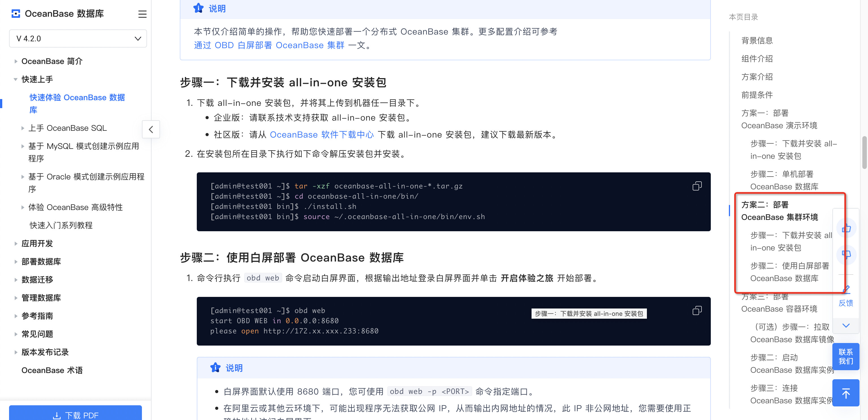Jump to 背景信息 in page contents
This screenshot has width=868, height=420.
pyautogui.click(x=757, y=40)
